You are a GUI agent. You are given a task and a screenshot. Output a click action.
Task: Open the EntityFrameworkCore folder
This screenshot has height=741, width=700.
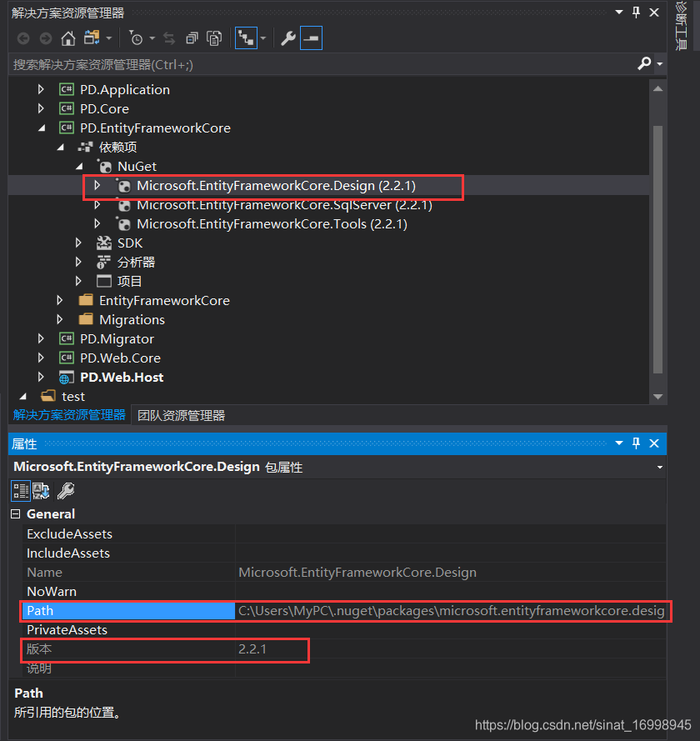(164, 301)
